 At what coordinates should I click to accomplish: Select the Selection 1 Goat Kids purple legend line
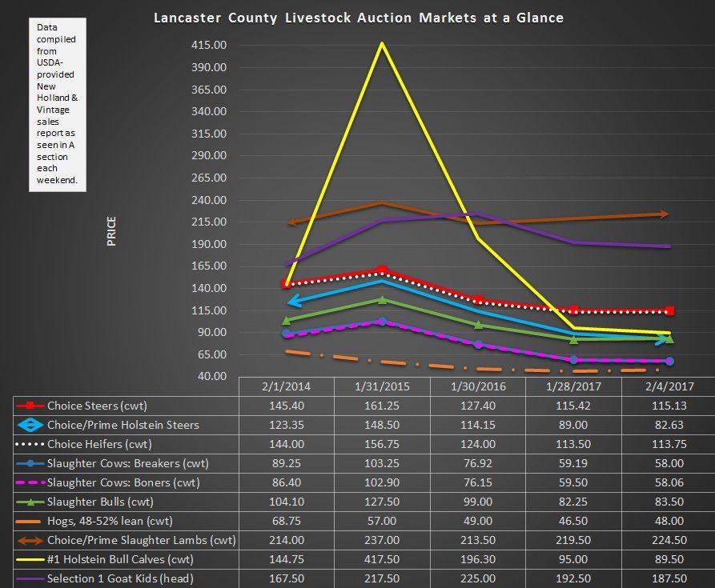[x=30, y=578]
